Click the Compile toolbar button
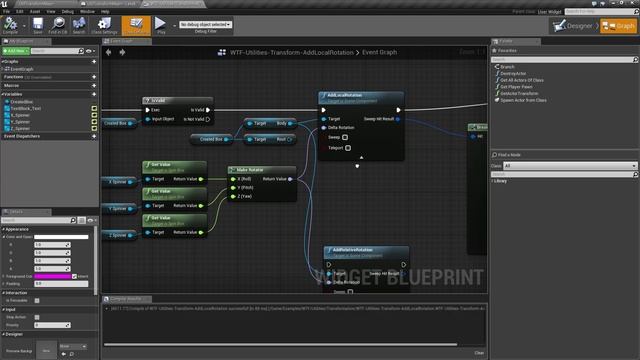Viewport: 640px width, 360px height. 10,26
